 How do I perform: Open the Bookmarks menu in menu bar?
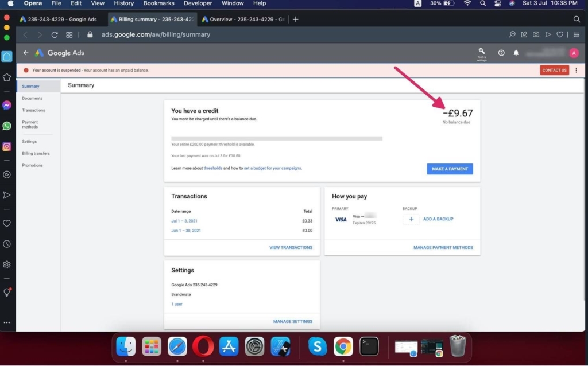point(158,3)
